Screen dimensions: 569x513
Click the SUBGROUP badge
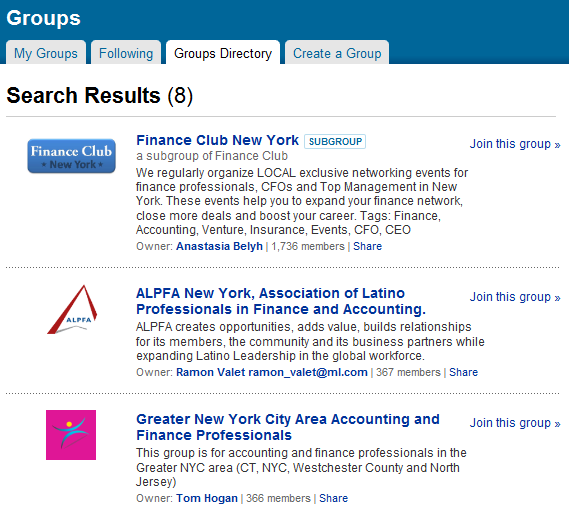pyautogui.click(x=335, y=141)
